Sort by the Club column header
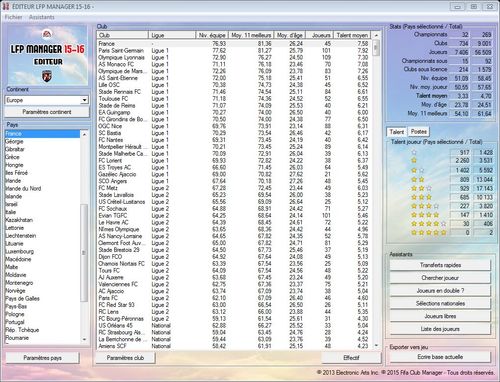Viewport: 500px width, 382px height. tap(123, 35)
